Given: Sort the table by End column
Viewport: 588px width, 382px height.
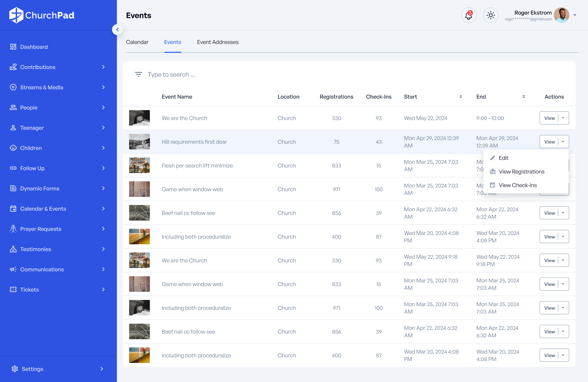Looking at the screenshot, I should (x=523, y=97).
